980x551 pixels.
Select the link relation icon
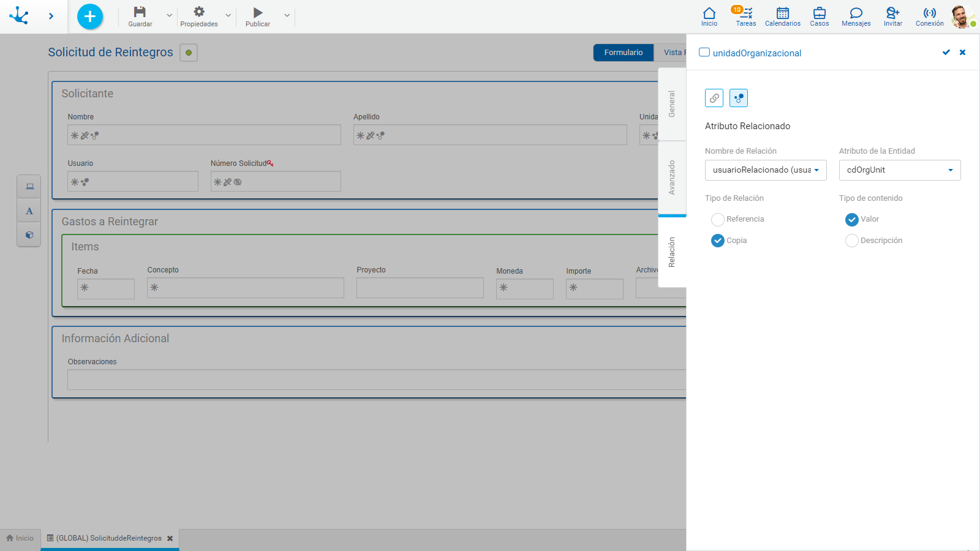tap(714, 98)
